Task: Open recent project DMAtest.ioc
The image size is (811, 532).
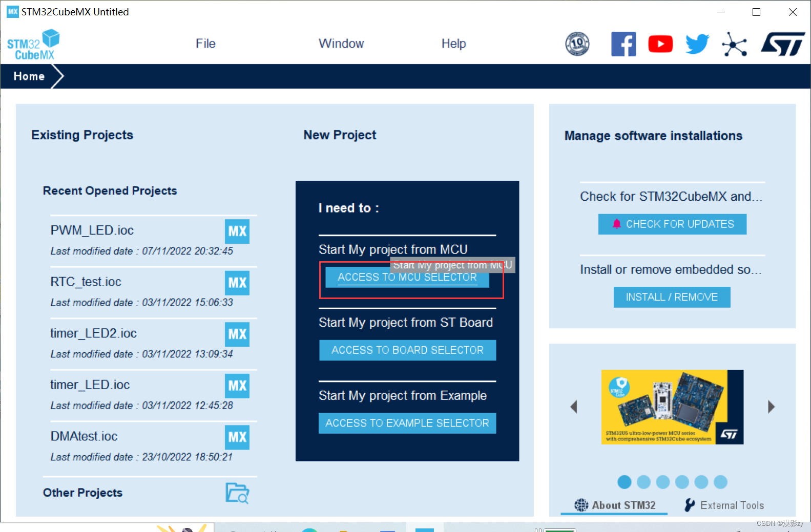Action: click(84, 436)
